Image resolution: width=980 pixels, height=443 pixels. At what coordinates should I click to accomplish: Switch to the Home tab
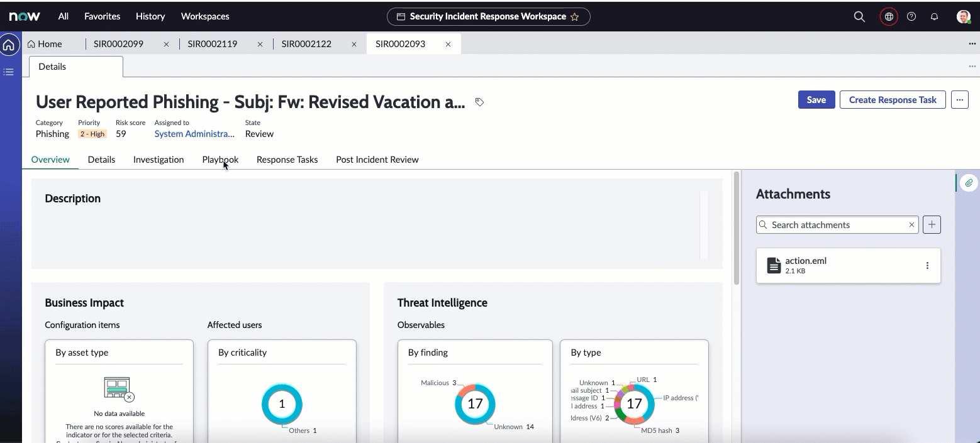pos(45,44)
